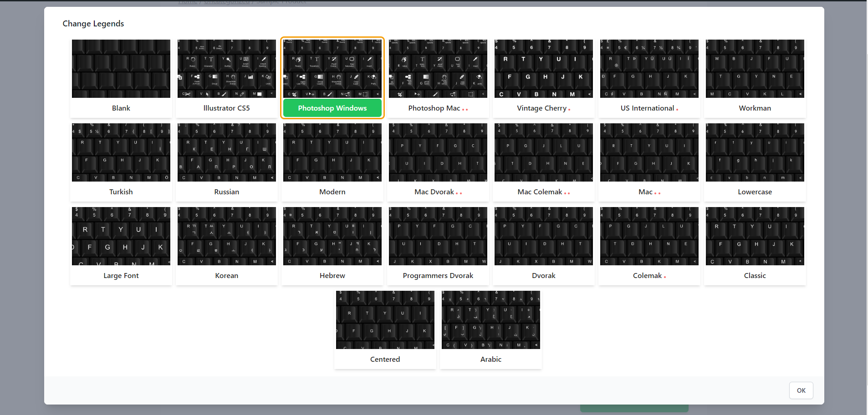Click the Programmers Dvorak label text
The image size is (868, 415).
pos(438,276)
